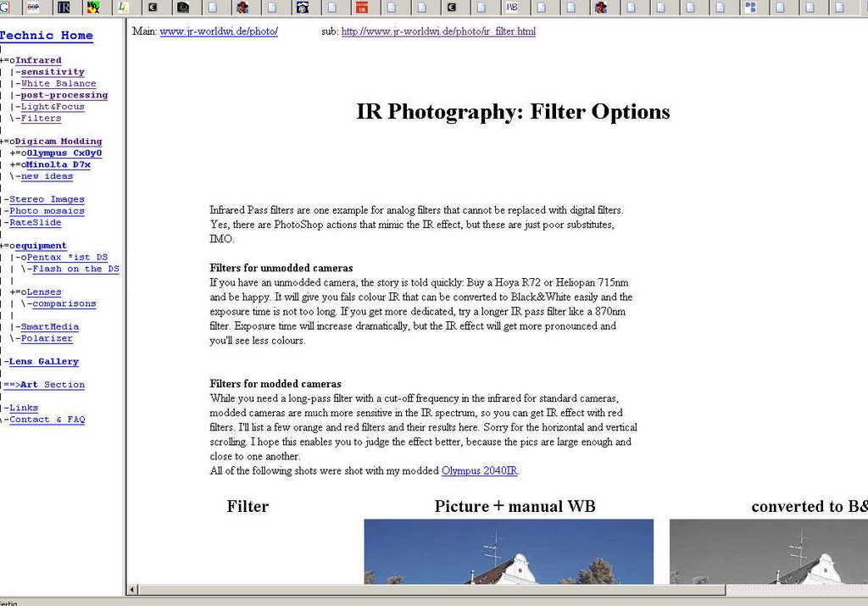Open the Minolta D7x link
The image size is (868, 606).
point(58,165)
